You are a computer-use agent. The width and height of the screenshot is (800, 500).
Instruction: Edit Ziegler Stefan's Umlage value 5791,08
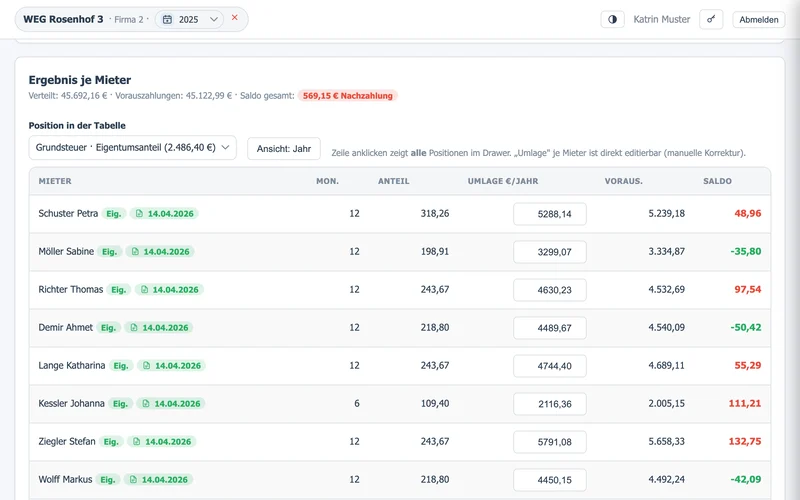[550, 442]
